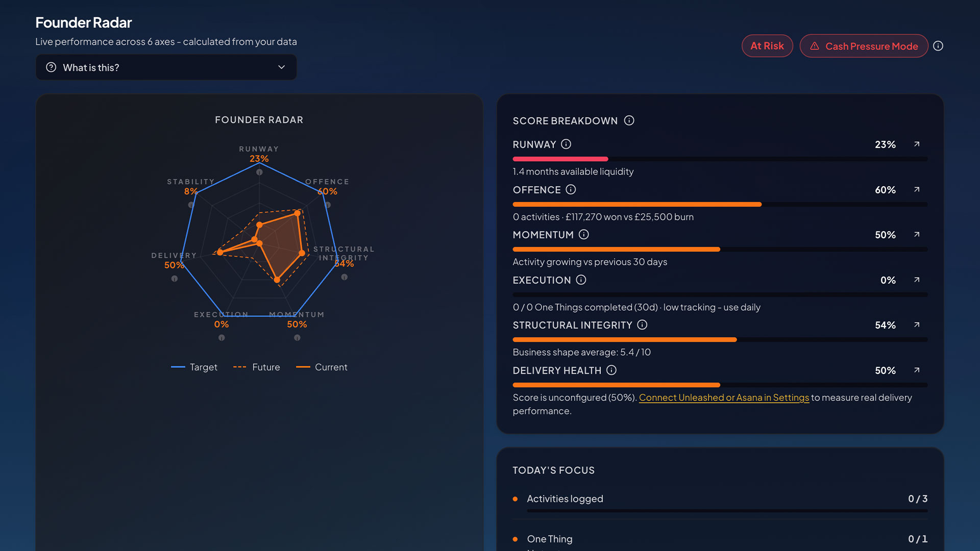Click the At Risk status badge
This screenshot has height=551, width=980.
(767, 46)
